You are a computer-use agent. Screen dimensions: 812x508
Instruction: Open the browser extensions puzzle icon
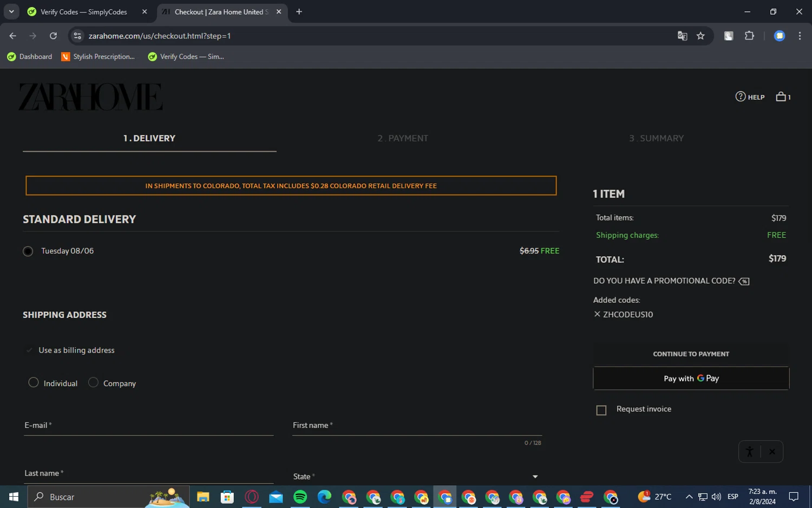pos(749,36)
